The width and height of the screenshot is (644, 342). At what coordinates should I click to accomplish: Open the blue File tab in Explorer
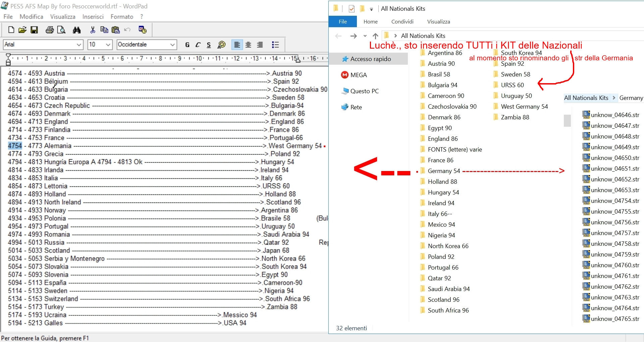tap(342, 21)
